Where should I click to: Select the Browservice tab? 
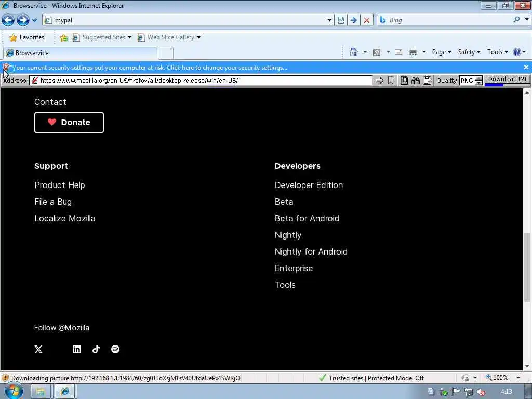pyautogui.click(x=81, y=53)
